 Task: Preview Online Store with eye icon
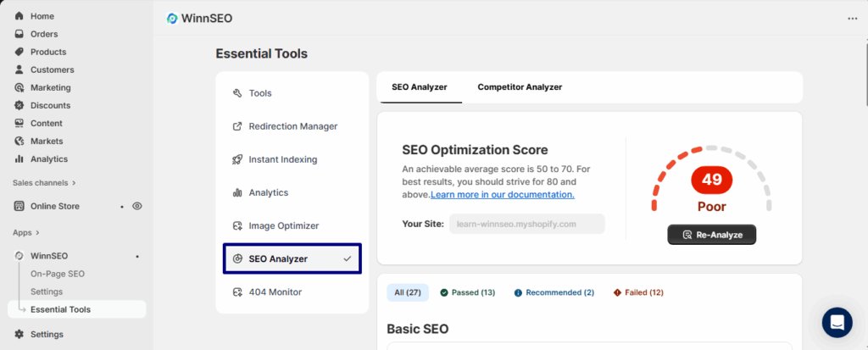(137, 206)
